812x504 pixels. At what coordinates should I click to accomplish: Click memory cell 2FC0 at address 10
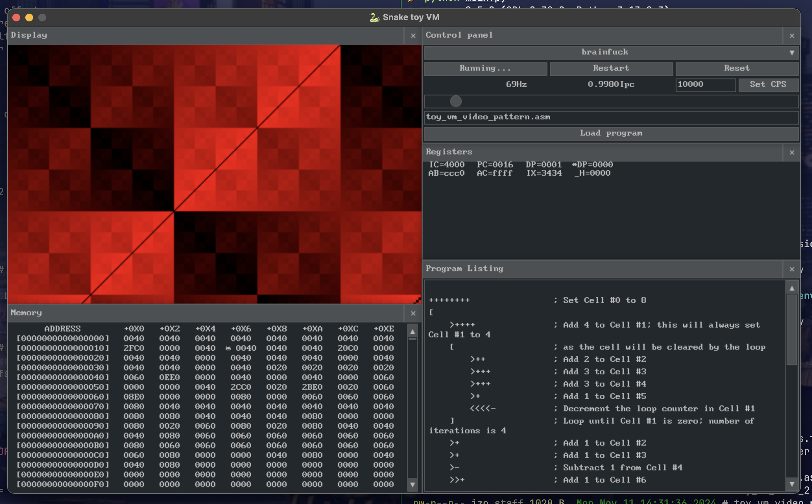tap(134, 348)
